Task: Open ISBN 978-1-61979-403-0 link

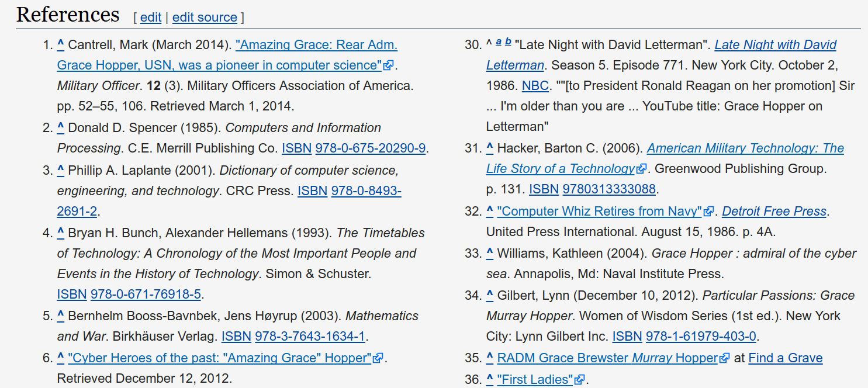Action: [x=701, y=337]
